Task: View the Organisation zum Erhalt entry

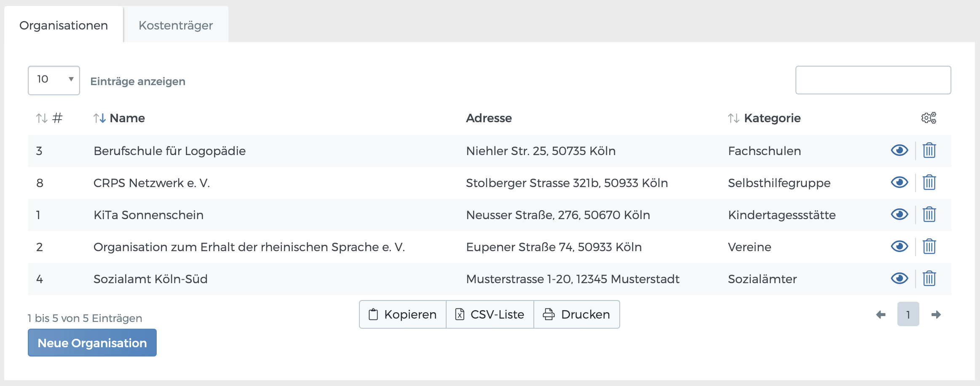Action: [x=900, y=247]
